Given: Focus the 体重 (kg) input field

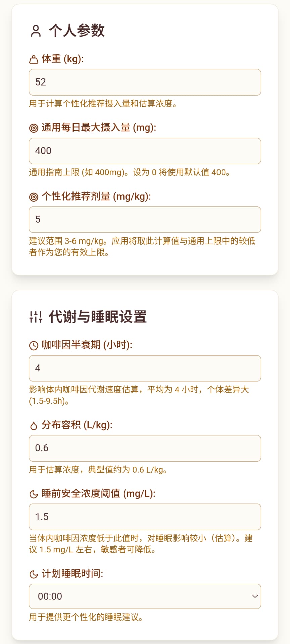Looking at the screenshot, I should 145,82.
